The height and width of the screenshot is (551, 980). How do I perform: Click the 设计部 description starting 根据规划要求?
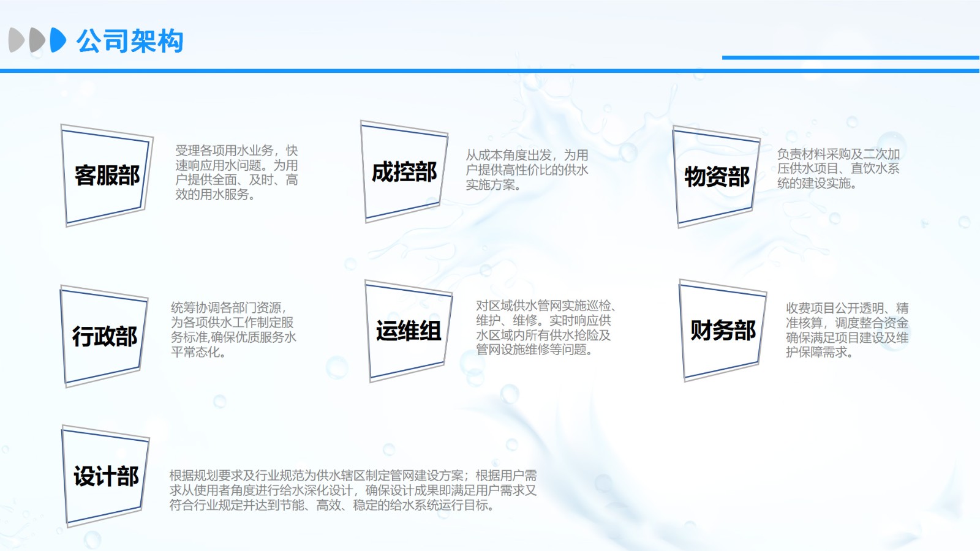353,490
